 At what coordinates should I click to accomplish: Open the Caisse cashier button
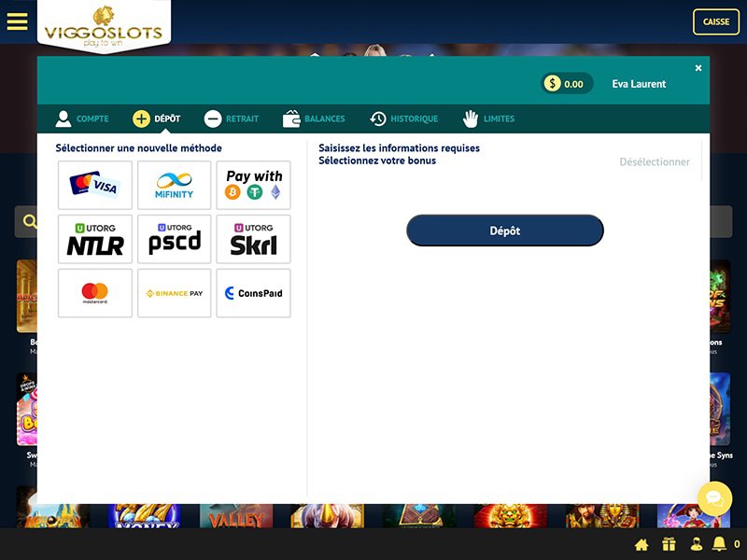tap(716, 21)
